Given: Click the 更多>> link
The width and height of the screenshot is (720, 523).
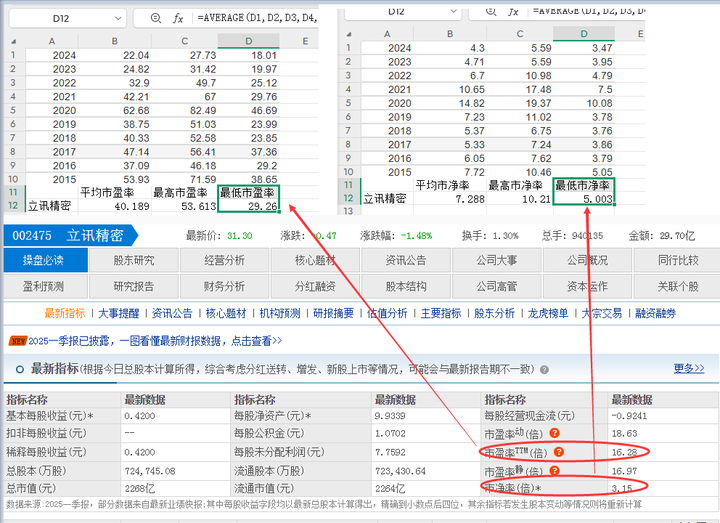Looking at the screenshot, I should pos(689,369).
